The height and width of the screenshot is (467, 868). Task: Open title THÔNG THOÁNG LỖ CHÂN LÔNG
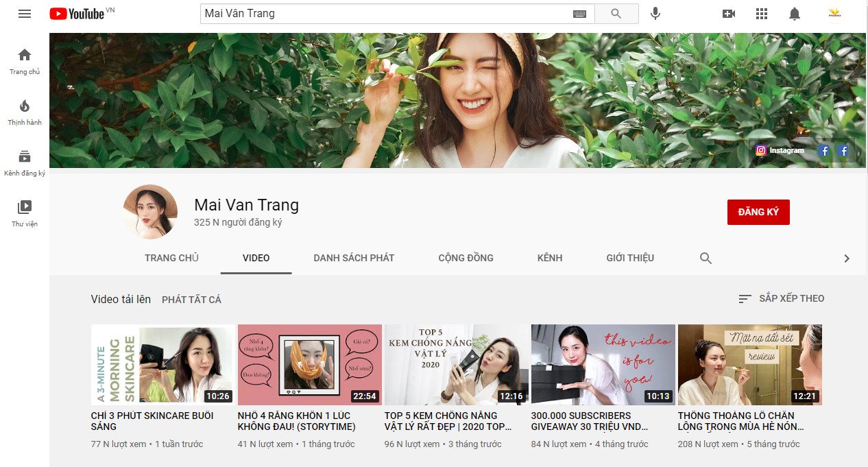click(x=740, y=421)
